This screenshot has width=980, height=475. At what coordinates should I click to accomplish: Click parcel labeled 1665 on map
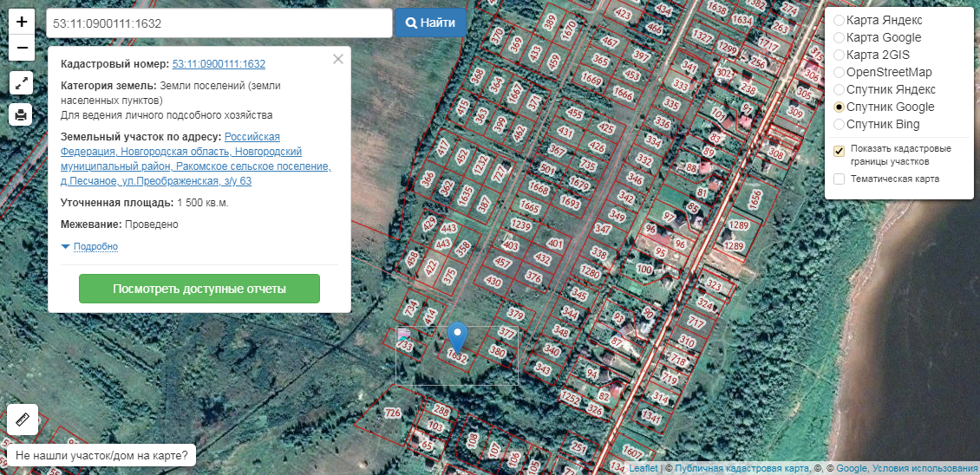529,205
